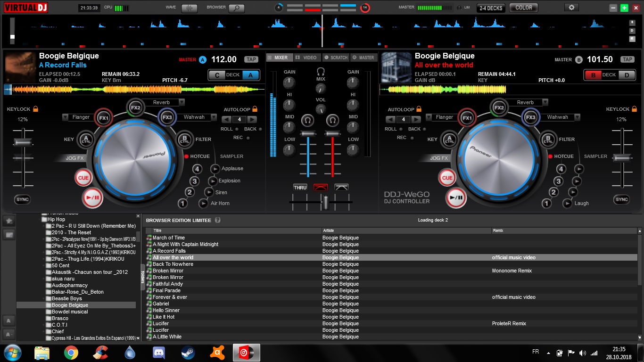The width and height of the screenshot is (644, 362).
Task: Tap tempo with left deck TAP button
Action: click(x=251, y=59)
